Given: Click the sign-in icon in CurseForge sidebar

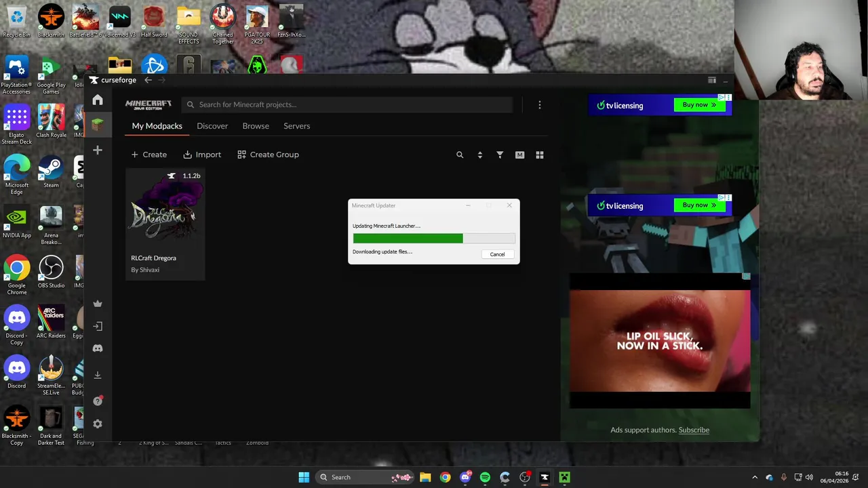Looking at the screenshot, I should [x=98, y=326].
